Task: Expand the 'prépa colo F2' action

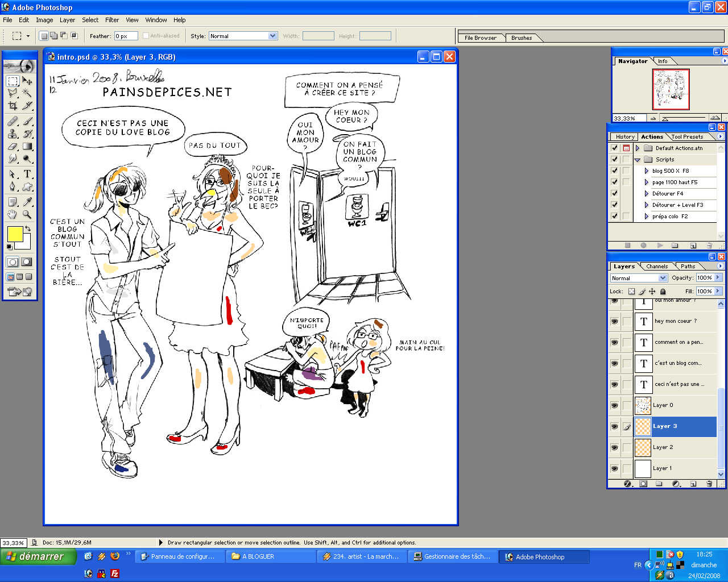Action: (x=647, y=217)
